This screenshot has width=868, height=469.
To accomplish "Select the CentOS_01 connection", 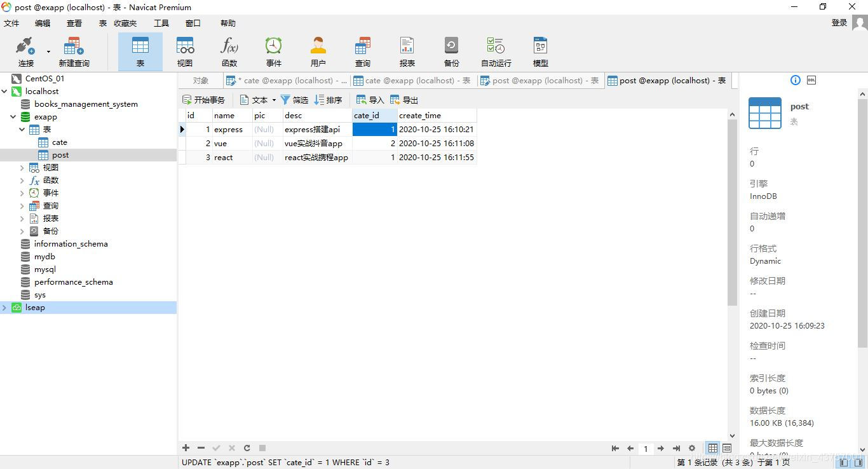I will 44,79.
